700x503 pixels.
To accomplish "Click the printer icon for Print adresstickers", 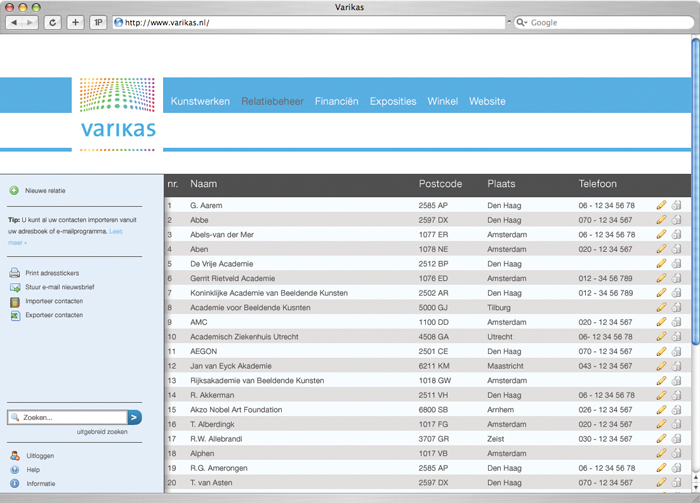I will click(x=15, y=273).
